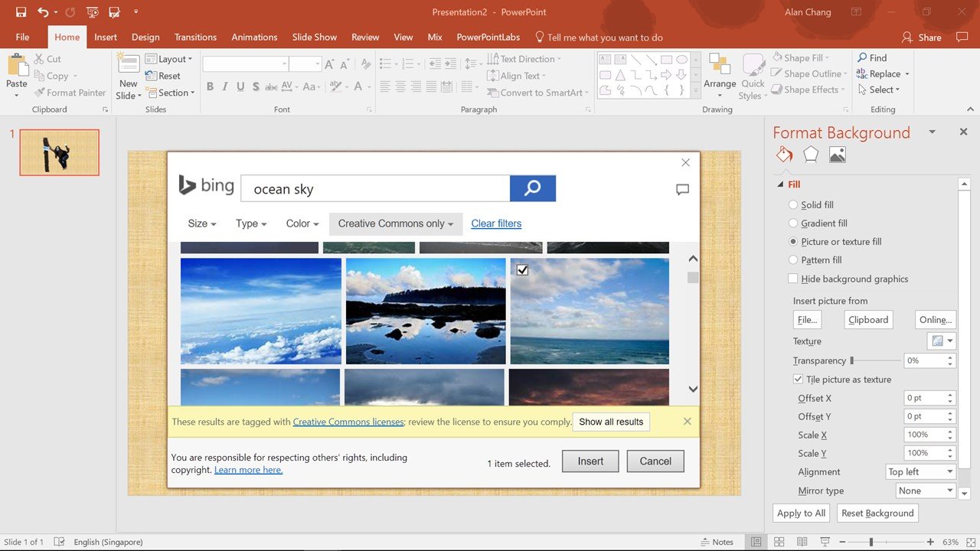Uncheck the selected ocean image checkbox
Screen dimensions: 980x551
coord(522,270)
